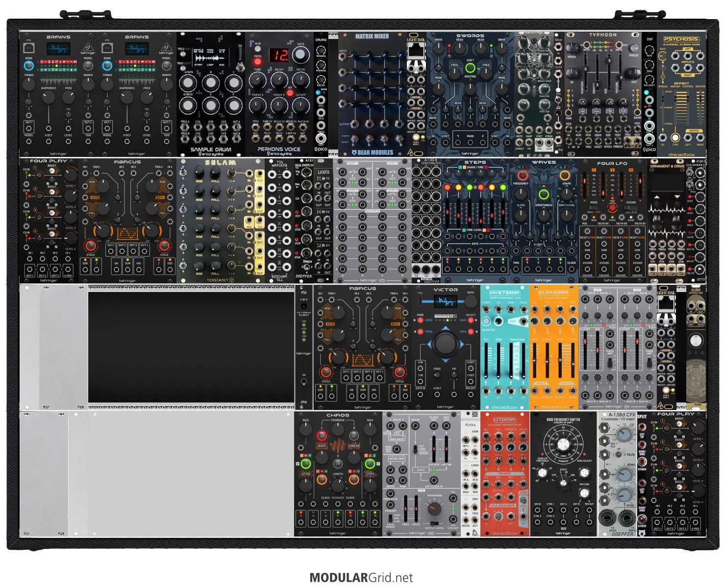Image resolution: width=723 pixels, height=588 pixels.
Task: Flip the Pulserizer toggle switch on Utopia
Action: (x=498, y=516)
